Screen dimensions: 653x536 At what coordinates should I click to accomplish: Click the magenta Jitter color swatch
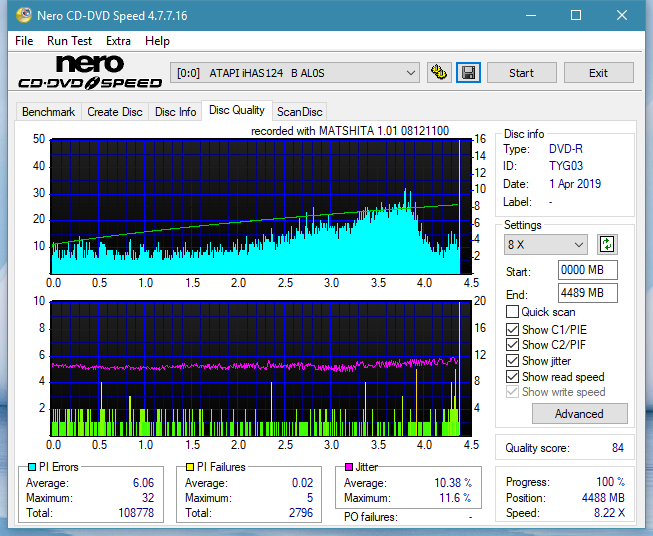click(x=349, y=467)
